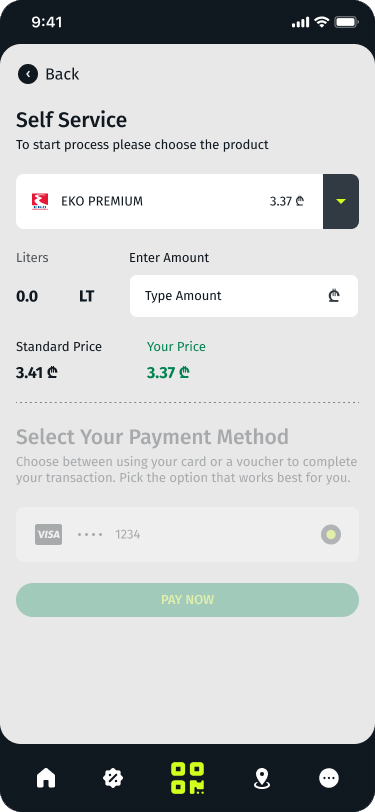Click the VISA card logo
The width and height of the screenshot is (375, 812).
[x=49, y=534]
